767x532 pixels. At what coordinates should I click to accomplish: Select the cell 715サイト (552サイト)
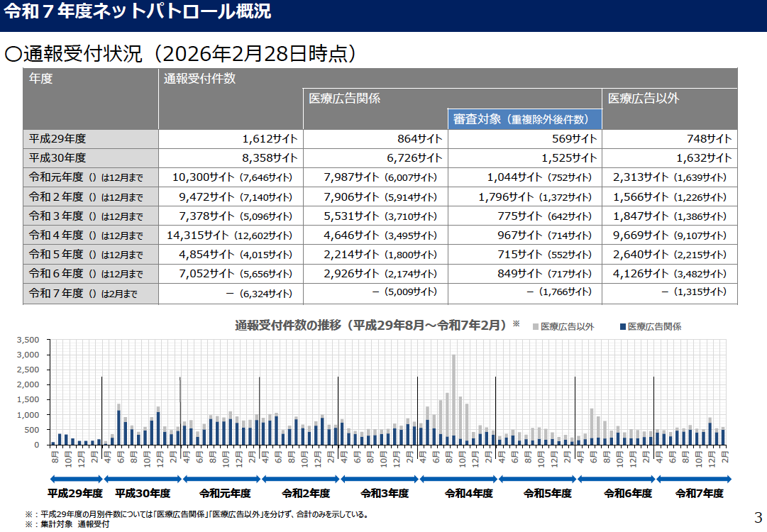pyautogui.click(x=525, y=254)
